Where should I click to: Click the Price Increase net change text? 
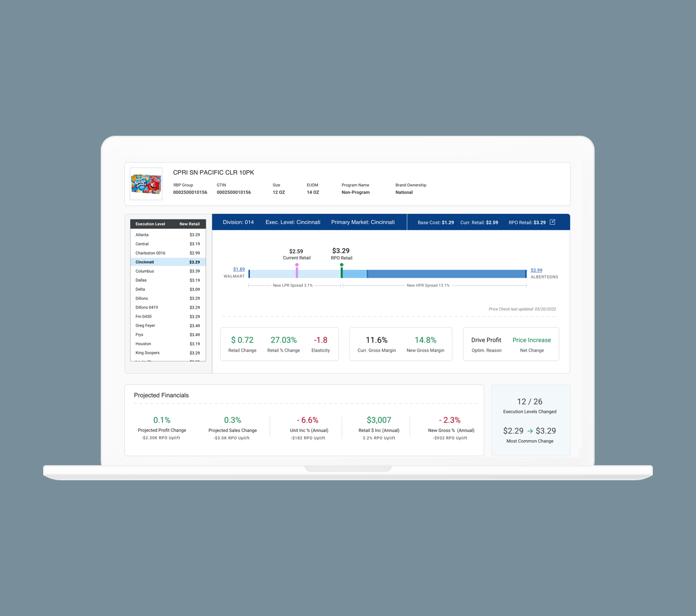click(x=532, y=340)
